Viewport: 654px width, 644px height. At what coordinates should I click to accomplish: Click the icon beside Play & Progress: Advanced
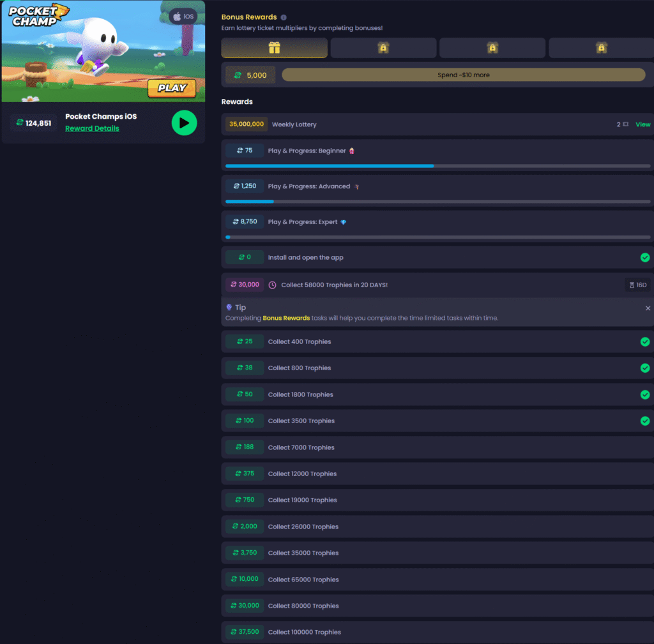356,187
